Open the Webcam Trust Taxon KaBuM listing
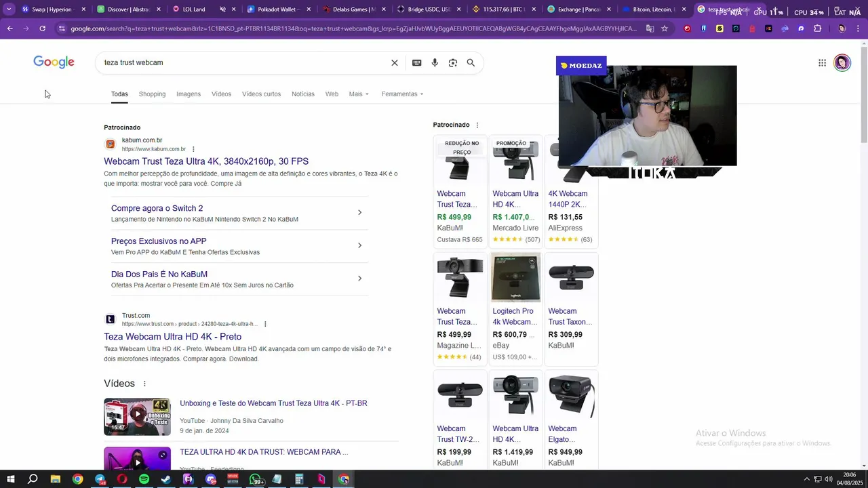This screenshot has height=488, width=868. [x=571, y=309]
